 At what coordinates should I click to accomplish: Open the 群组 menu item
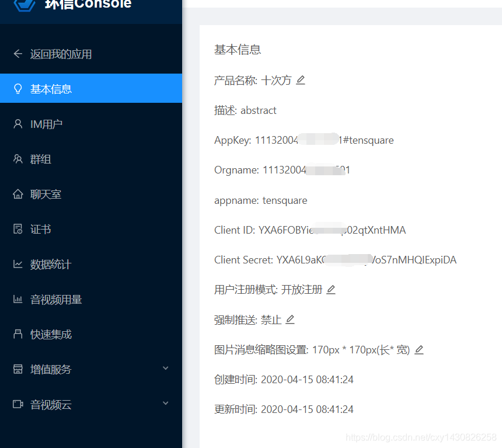coord(91,159)
